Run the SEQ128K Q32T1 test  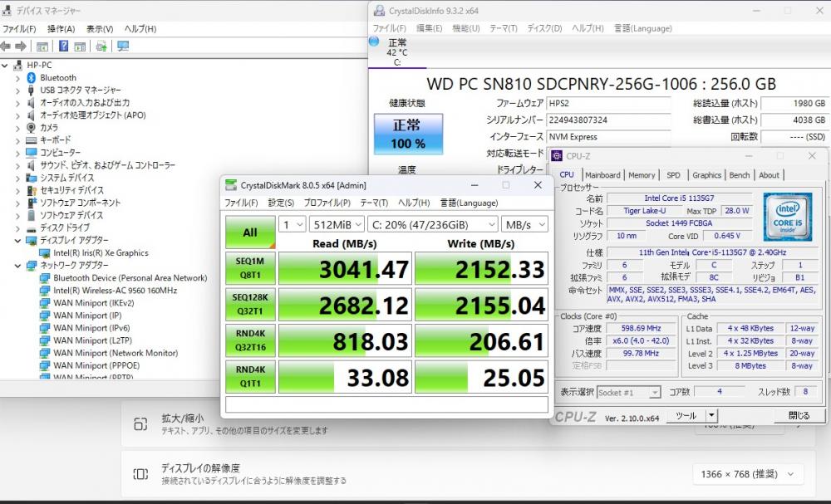click(x=250, y=305)
